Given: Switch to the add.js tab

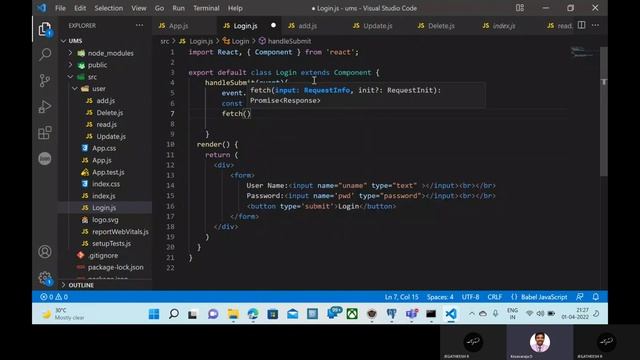Looking at the screenshot, I should tap(307, 26).
